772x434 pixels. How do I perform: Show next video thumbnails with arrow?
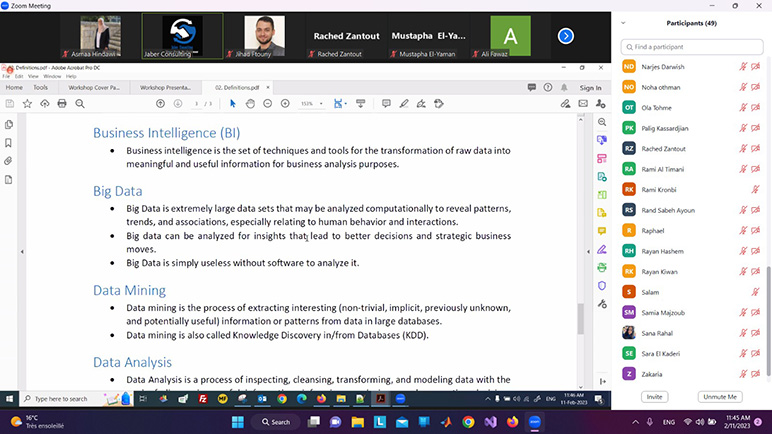tap(565, 36)
